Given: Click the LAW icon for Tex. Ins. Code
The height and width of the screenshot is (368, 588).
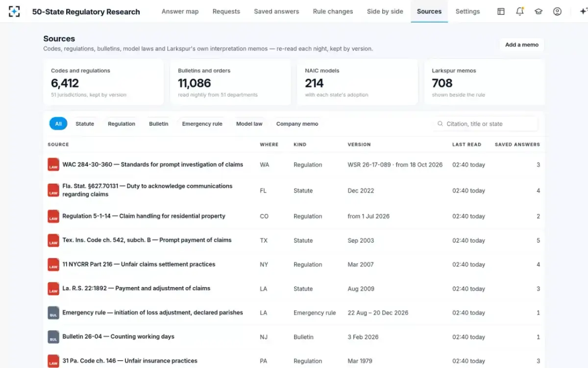Looking at the screenshot, I should 53,240.
